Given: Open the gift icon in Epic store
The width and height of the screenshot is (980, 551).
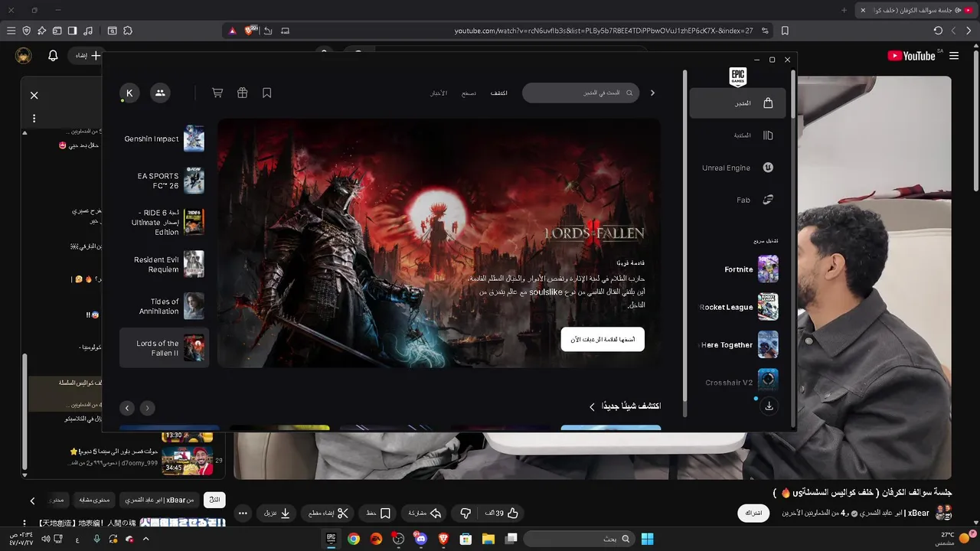Looking at the screenshot, I should (242, 93).
